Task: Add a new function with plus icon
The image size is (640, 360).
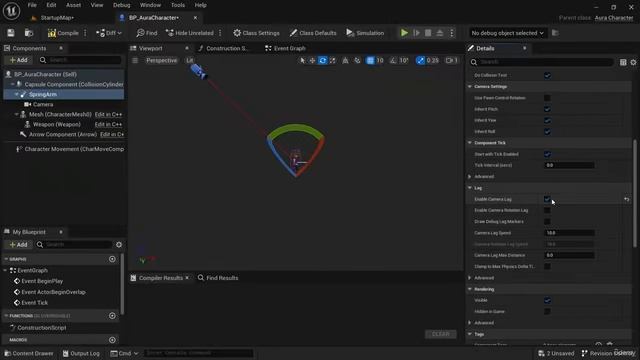Action: 112,316
